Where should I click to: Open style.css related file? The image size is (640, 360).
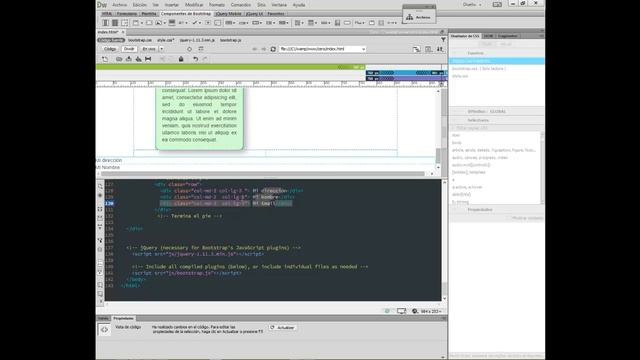click(166, 40)
